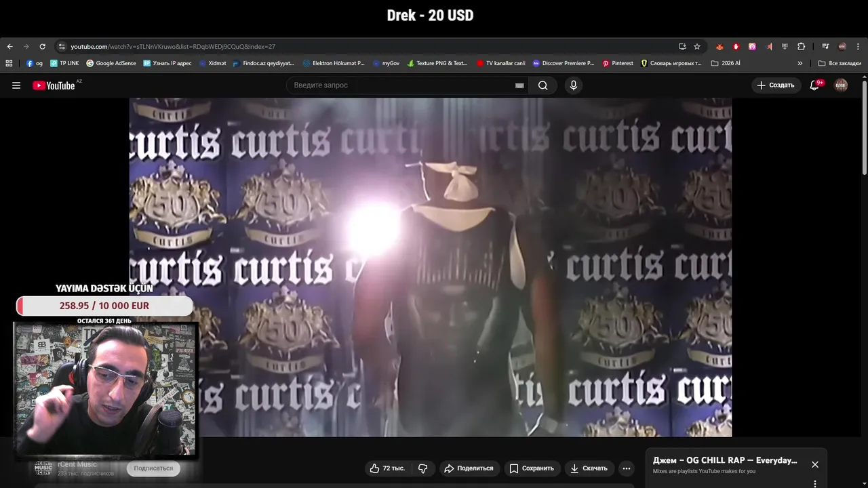This screenshot has height=488, width=868.
Task: Start voice search with the microphone
Action: coord(574,85)
